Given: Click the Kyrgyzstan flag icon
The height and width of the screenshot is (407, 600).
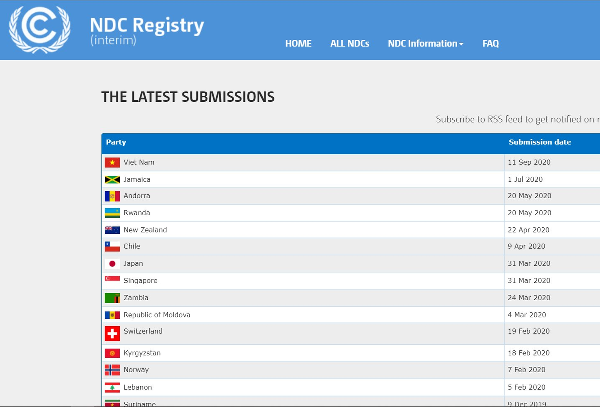Looking at the screenshot, I should [112, 353].
